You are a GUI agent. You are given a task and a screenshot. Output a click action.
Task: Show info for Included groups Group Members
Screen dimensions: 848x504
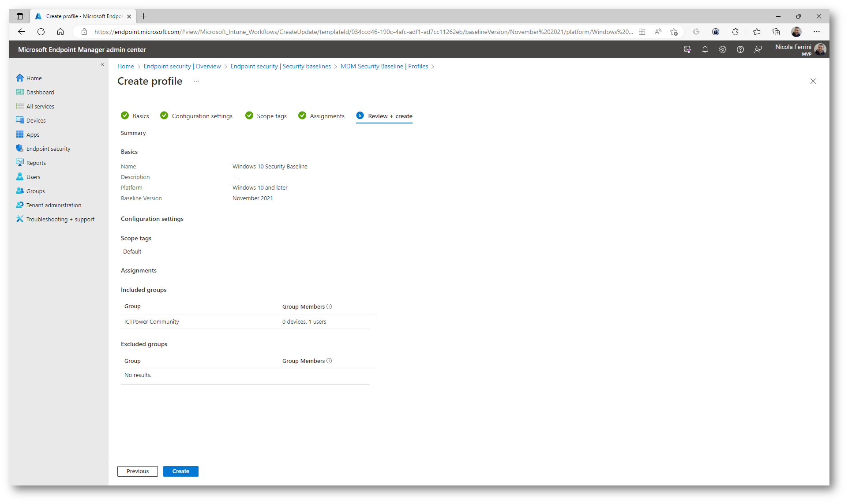click(x=329, y=306)
